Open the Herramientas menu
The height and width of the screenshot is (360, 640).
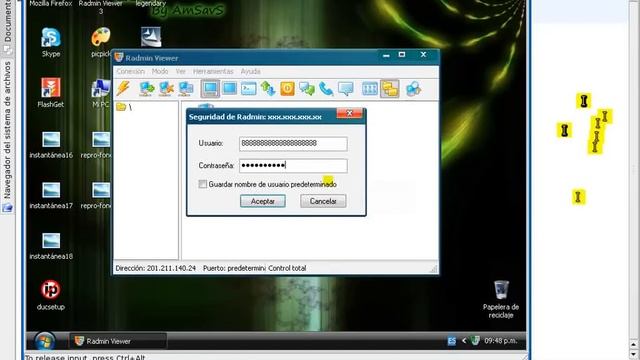click(213, 71)
